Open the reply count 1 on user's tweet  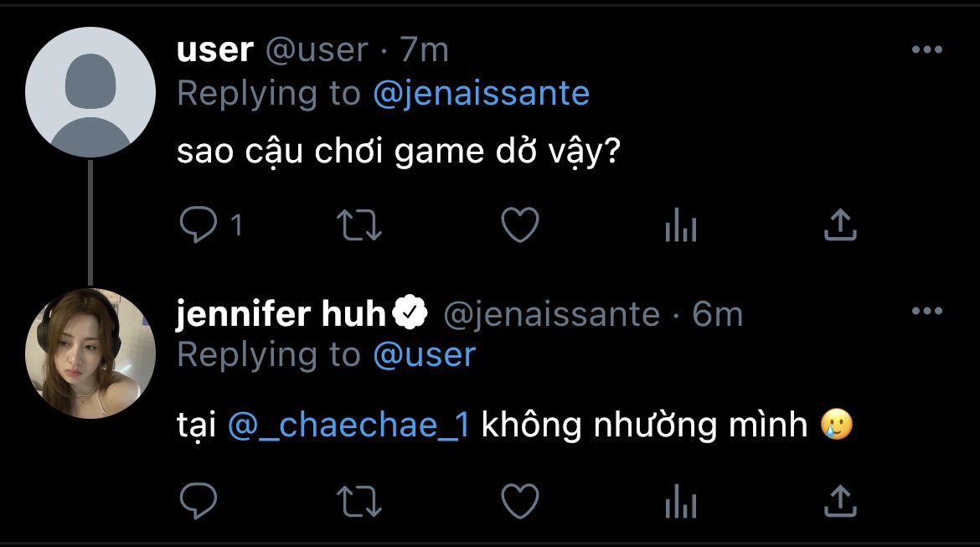236,225
